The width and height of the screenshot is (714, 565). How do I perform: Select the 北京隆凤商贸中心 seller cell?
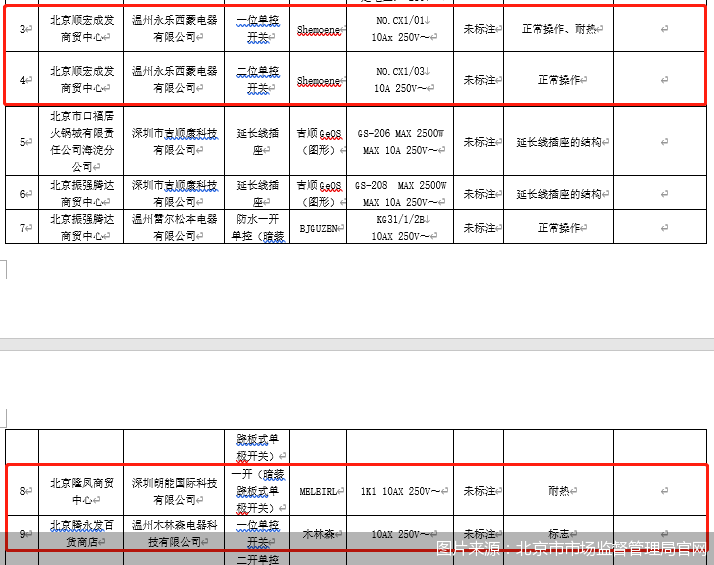(81, 491)
